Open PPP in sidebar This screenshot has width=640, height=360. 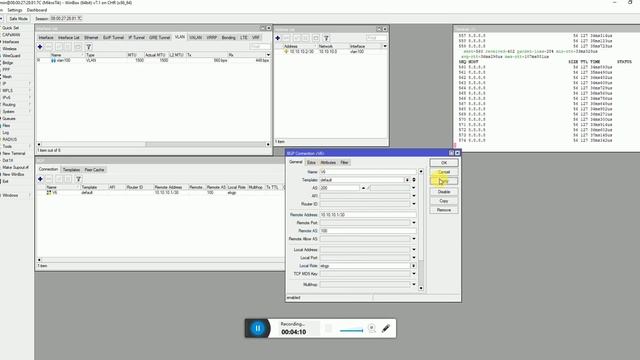(6, 69)
